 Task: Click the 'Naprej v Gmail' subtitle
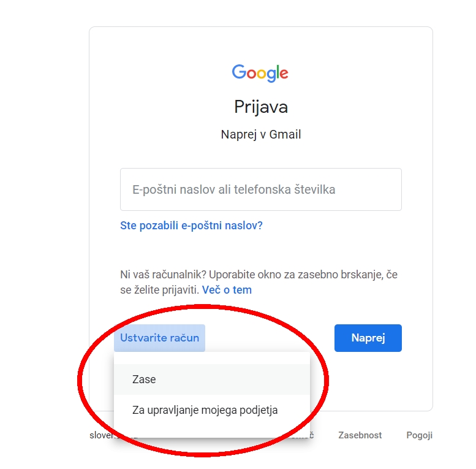coord(260,134)
